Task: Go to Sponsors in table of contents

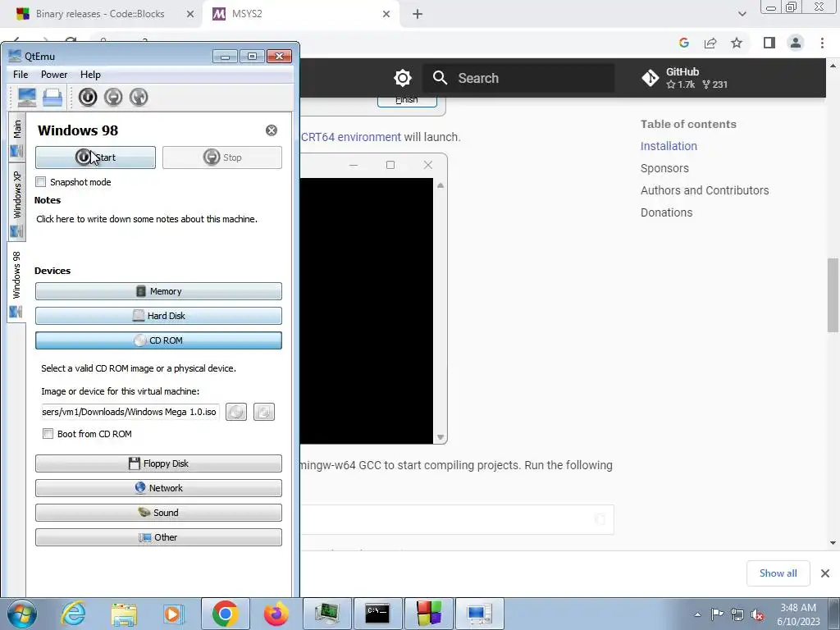Action: (664, 168)
